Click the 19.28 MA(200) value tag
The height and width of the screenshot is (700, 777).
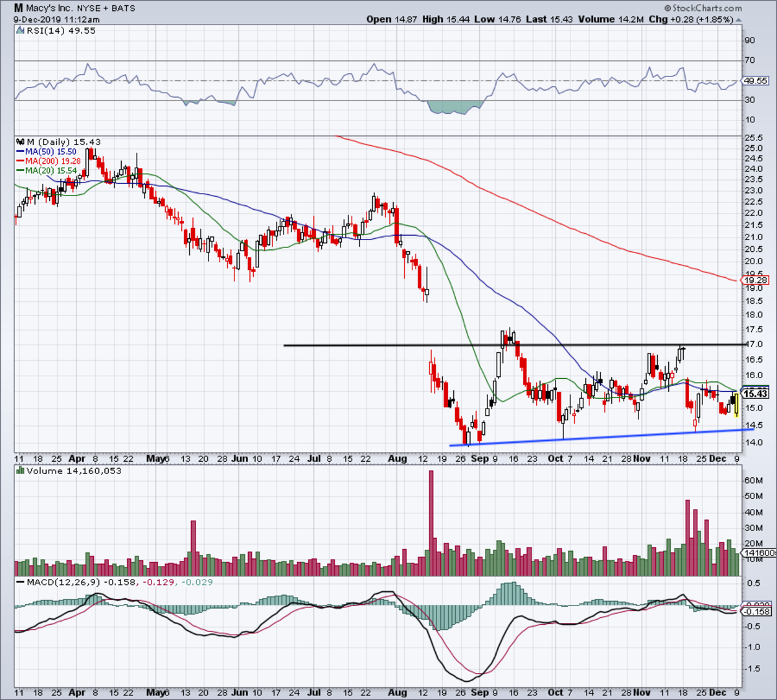click(x=755, y=280)
